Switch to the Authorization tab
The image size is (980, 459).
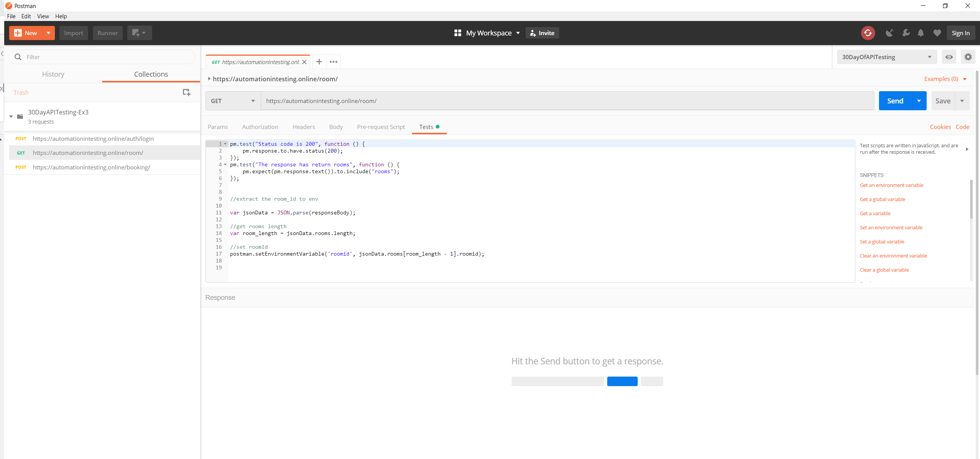point(260,127)
